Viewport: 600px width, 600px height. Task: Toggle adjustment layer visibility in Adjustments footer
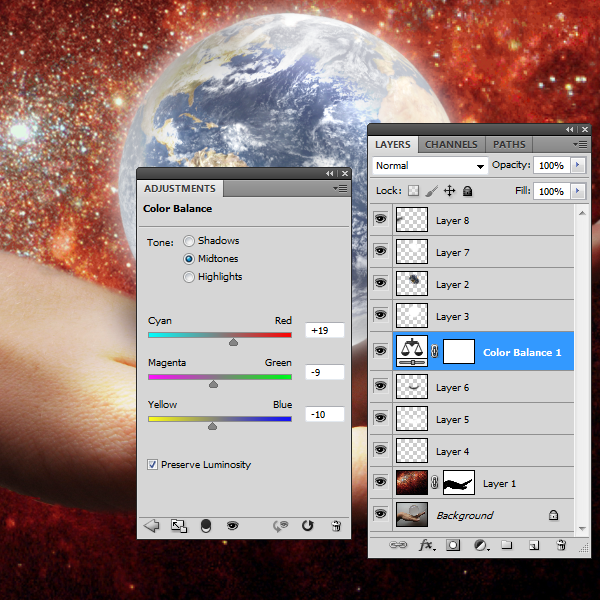tap(232, 526)
